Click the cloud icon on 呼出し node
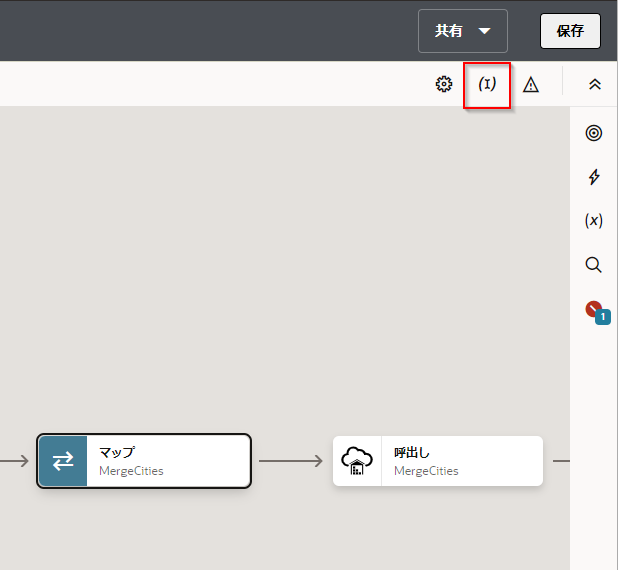618x570 pixels. (x=357, y=461)
